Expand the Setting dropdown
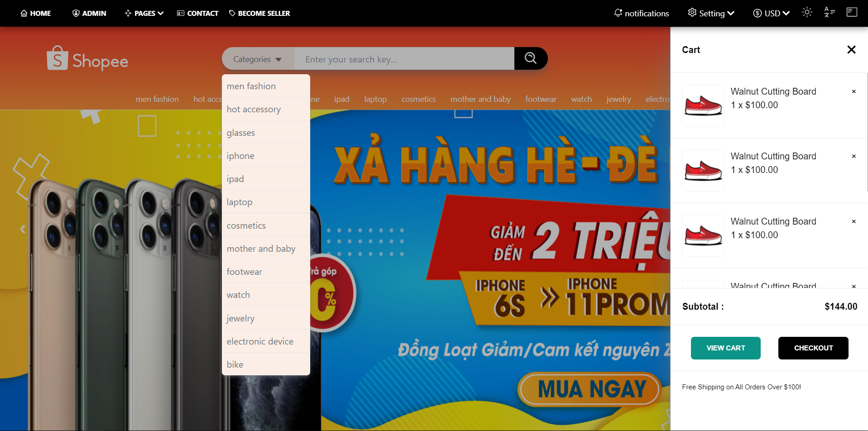The width and height of the screenshot is (868, 431). coord(711,14)
